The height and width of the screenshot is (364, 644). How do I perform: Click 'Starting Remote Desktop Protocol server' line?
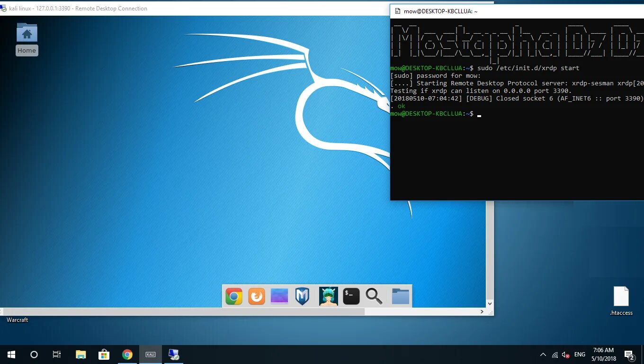517,83
